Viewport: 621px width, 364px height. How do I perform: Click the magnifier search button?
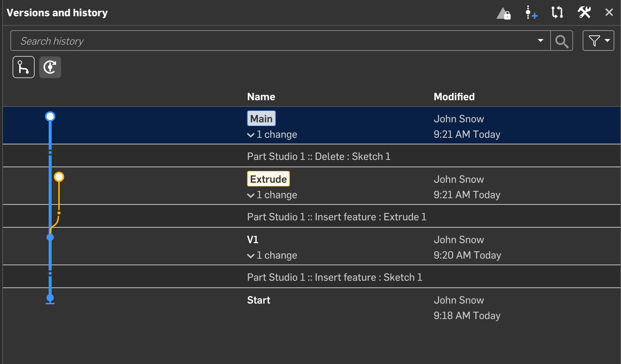[x=562, y=41]
